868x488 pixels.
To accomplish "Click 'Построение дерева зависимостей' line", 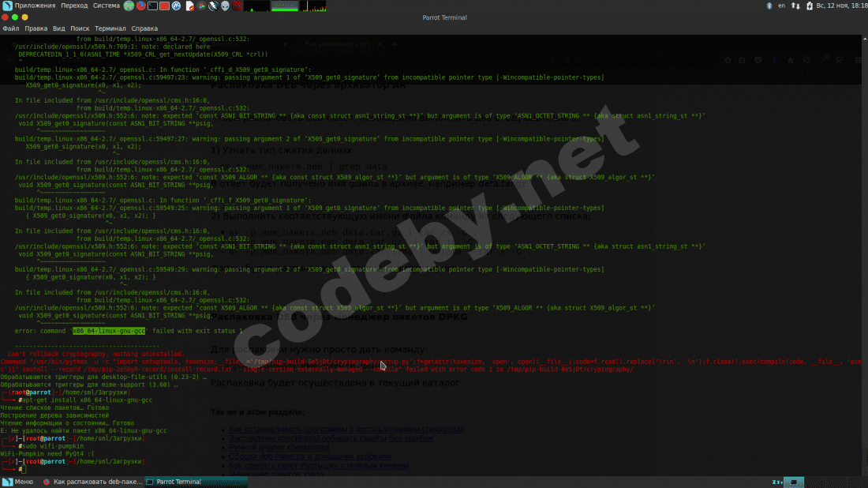I will pos(54,415).
